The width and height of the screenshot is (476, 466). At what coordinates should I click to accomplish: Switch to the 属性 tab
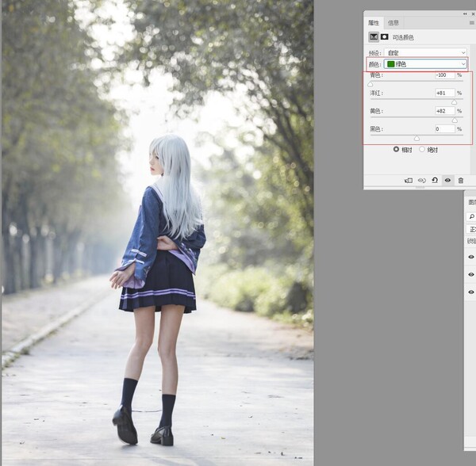click(x=374, y=23)
